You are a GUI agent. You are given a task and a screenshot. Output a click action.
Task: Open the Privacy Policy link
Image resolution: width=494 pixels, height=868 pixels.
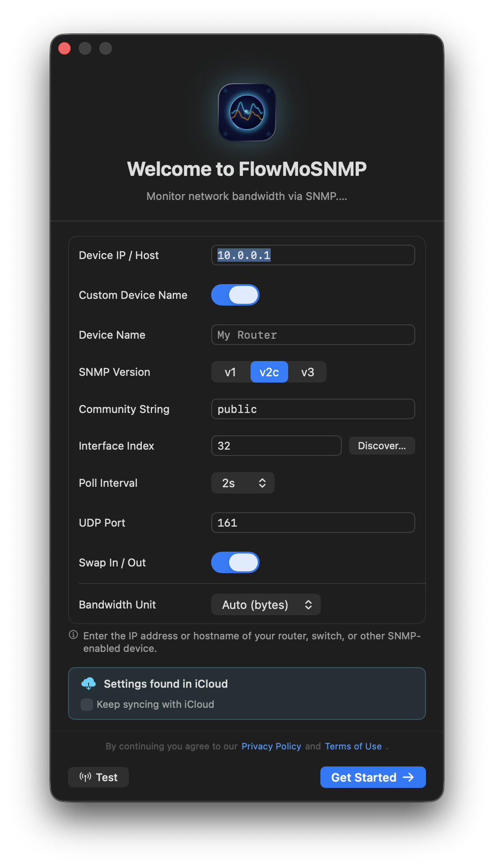[x=271, y=746]
